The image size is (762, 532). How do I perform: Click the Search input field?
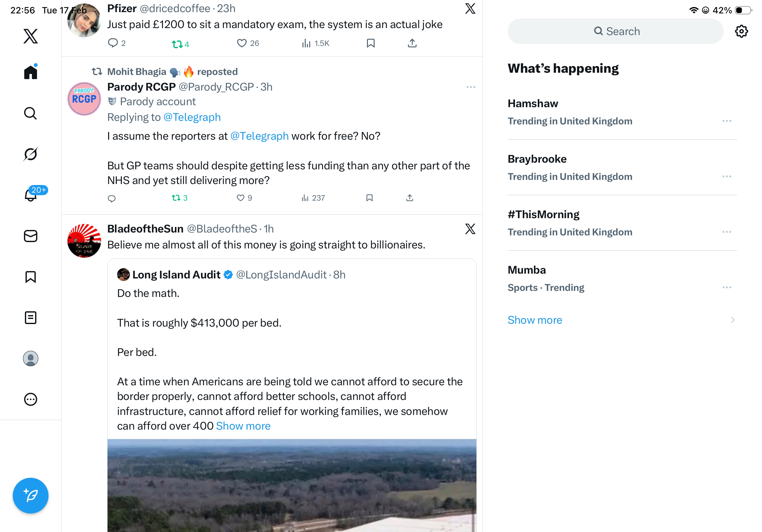click(615, 32)
